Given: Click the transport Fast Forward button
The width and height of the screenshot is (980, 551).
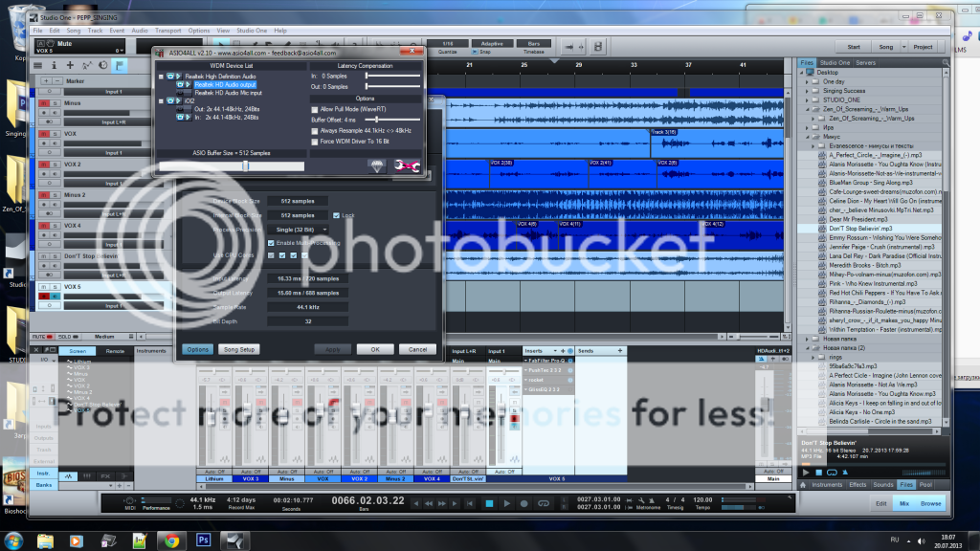Looking at the screenshot, I should coord(442,503).
